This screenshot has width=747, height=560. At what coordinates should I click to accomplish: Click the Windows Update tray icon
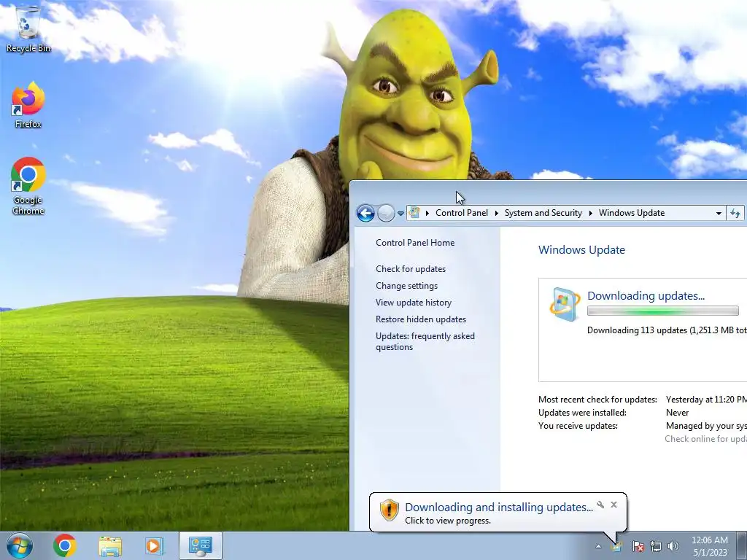[616, 547]
